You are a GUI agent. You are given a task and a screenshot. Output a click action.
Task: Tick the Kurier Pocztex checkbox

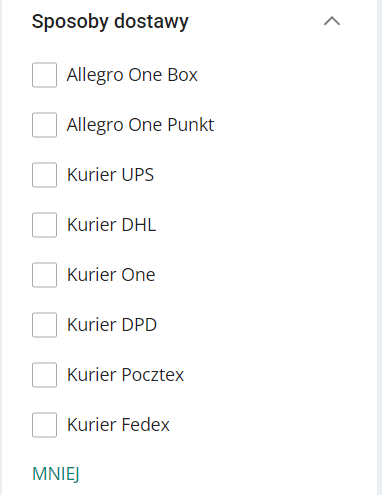pos(44,375)
